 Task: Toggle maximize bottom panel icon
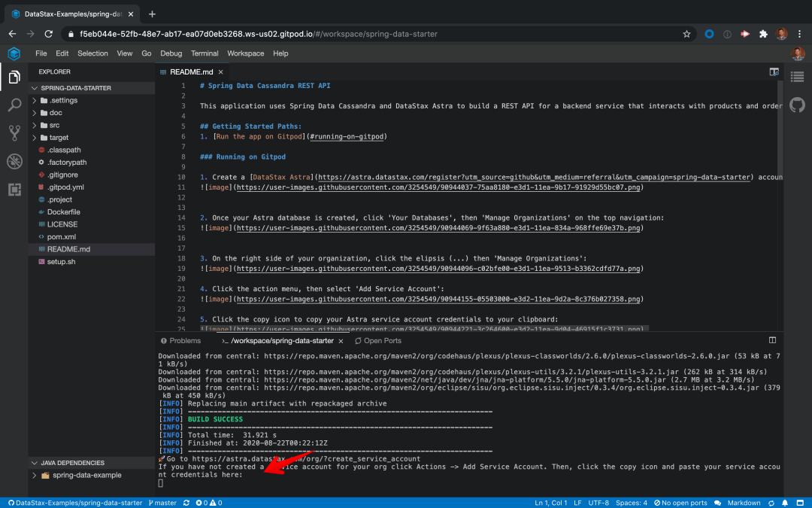coord(772,340)
